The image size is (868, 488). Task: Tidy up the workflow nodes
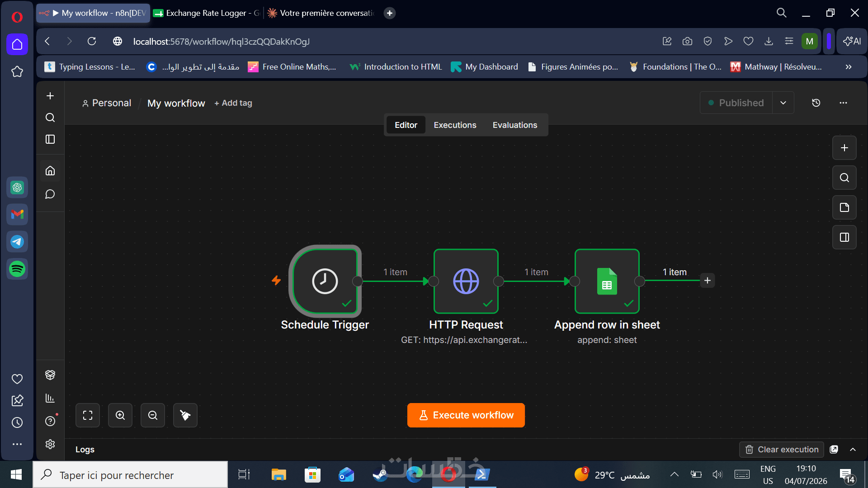coord(185,415)
